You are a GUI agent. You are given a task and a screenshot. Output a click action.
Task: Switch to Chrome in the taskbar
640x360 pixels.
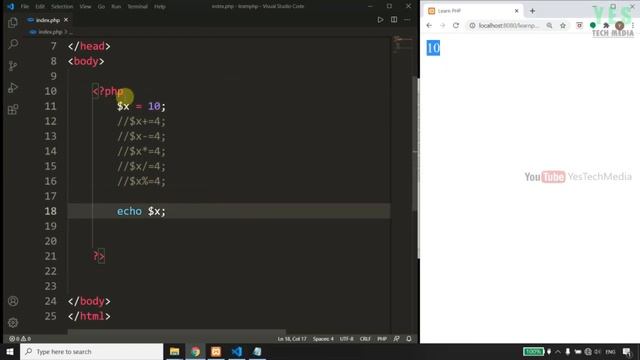tap(196, 351)
